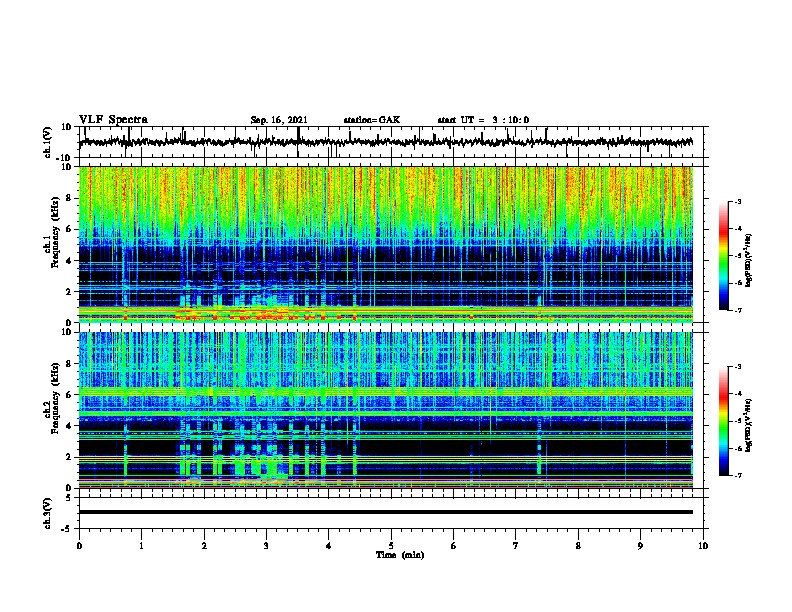
Task: Click the thick black ch.3 voltage line
Action: click(x=385, y=512)
